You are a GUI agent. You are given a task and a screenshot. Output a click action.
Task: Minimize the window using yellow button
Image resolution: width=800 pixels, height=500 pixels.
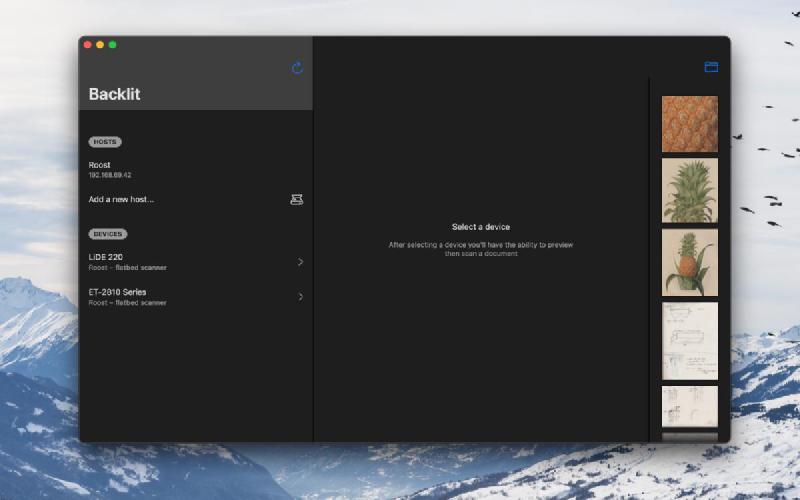(100, 45)
